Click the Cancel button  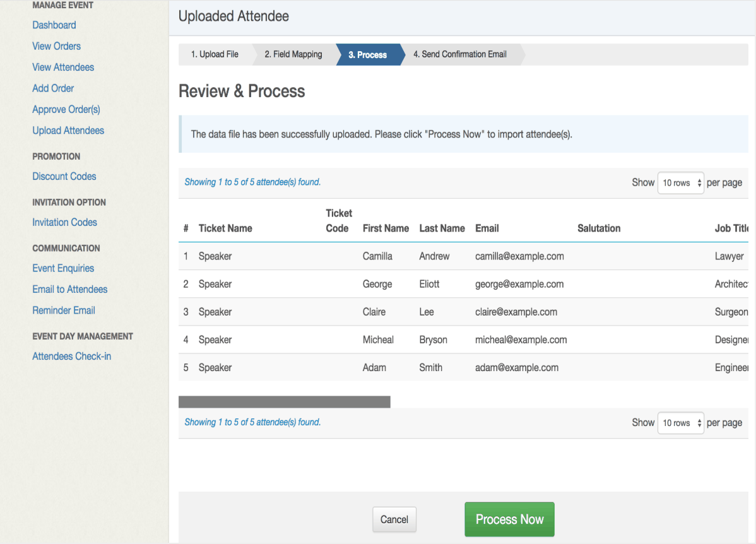pyautogui.click(x=394, y=519)
